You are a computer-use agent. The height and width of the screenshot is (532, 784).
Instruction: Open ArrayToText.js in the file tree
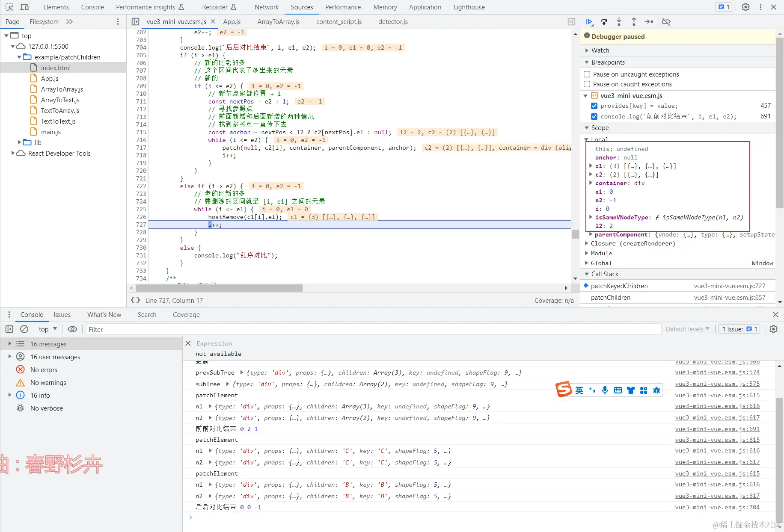click(x=60, y=100)
